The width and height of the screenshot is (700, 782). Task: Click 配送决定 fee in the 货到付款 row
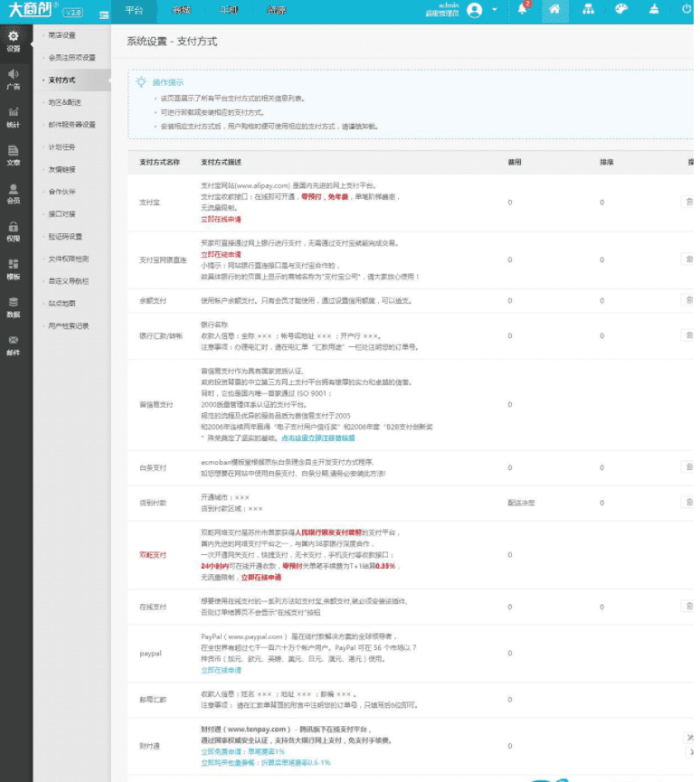coord(521,503)
